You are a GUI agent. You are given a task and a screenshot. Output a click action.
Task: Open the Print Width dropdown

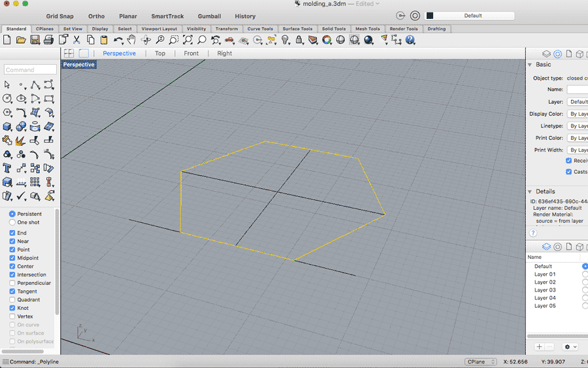click(578, 150)
